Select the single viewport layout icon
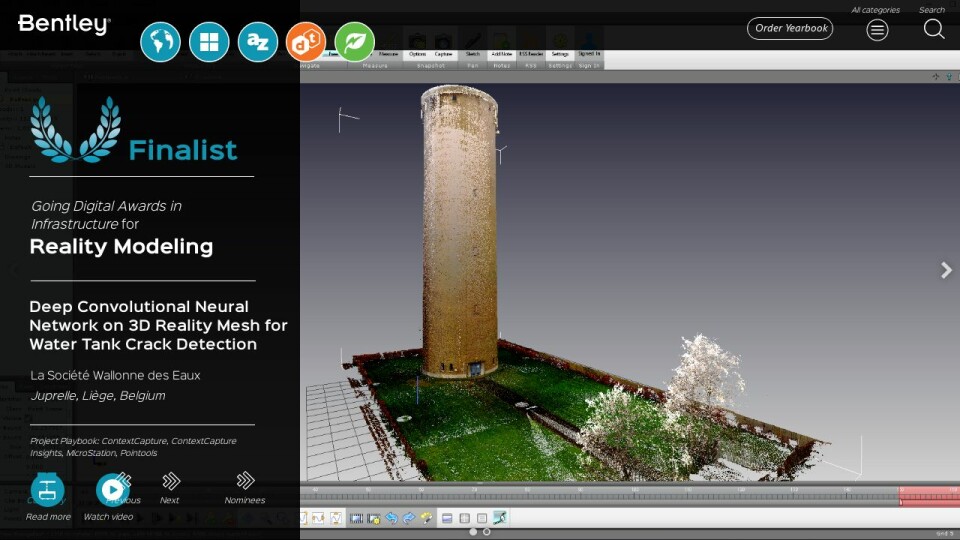The image size is (960, 540). click(447, 518)
